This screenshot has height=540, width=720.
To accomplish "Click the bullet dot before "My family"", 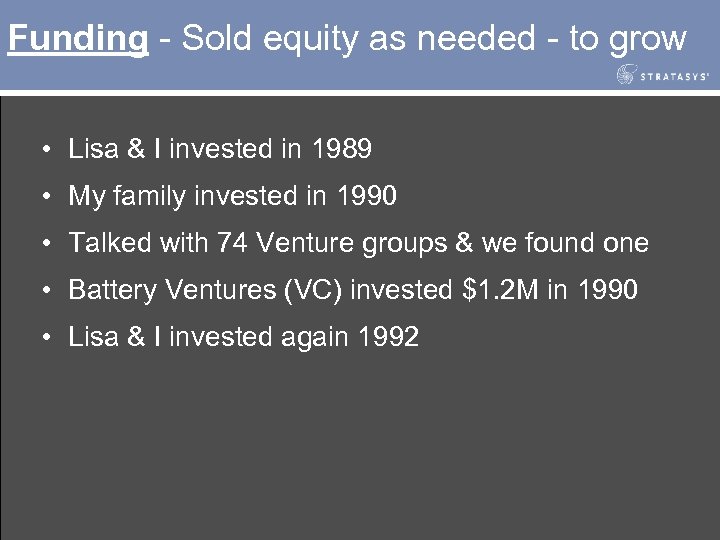I will coord(48,198).
